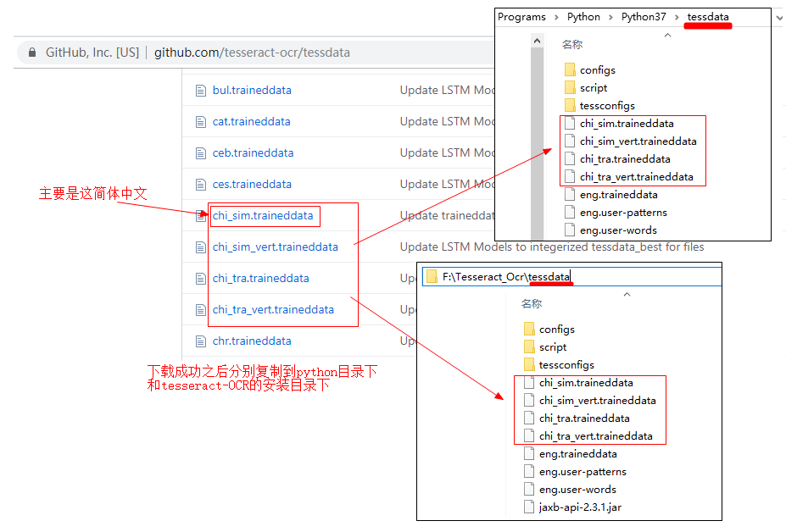The image size is (786, 532).
Task: Click the lock icon beside GitHub, Inc.
Action: tap(32, 52)
